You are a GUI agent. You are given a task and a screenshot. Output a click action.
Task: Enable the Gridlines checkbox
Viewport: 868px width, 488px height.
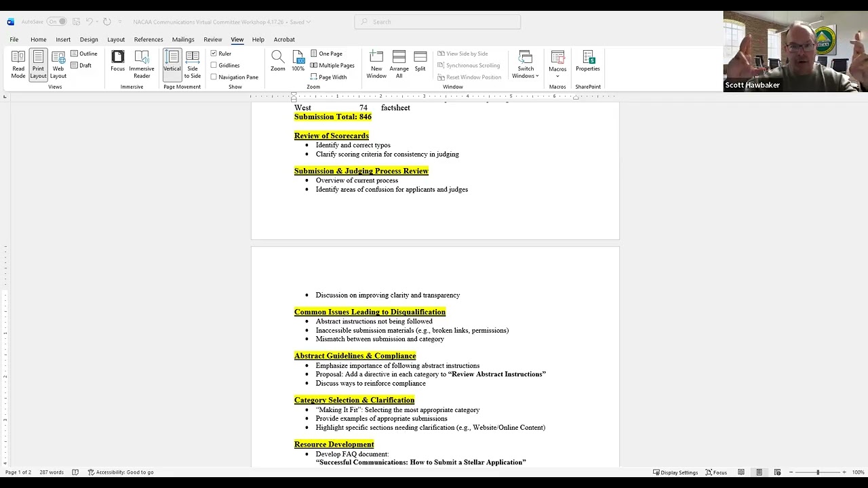coord(214,65)
